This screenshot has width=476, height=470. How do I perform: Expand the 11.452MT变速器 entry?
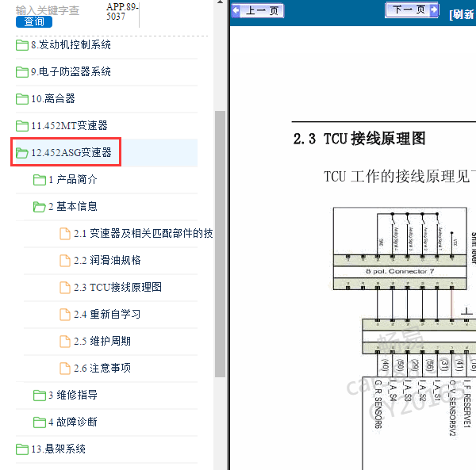69,125
